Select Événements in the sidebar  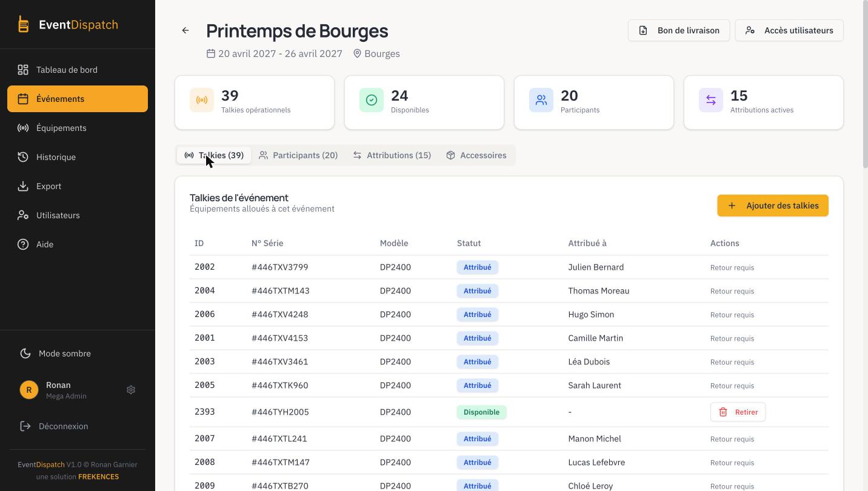click(78, 99)
